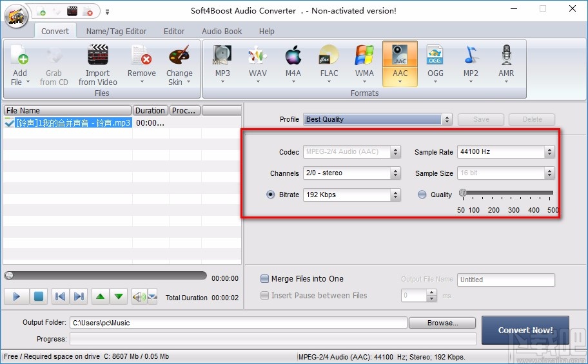This screenshot has height=364, width=588.
Task: Click the Remove file icon
Action: point(141,56)
